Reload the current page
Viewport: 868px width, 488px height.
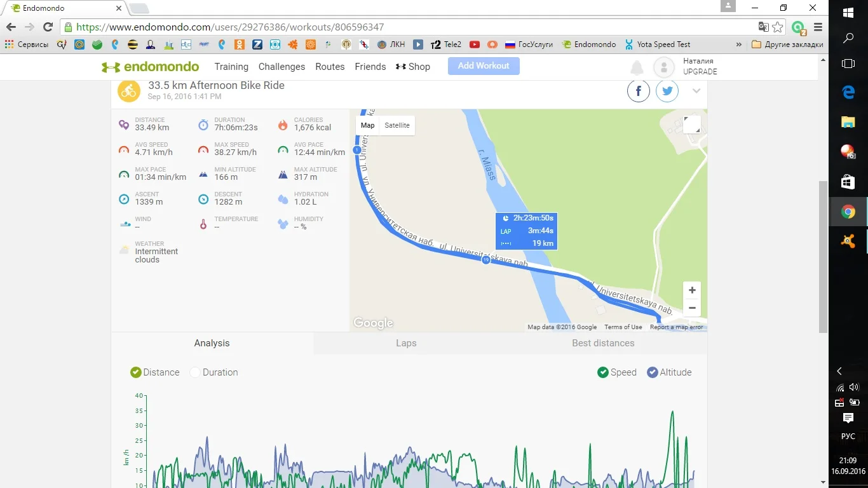(48, 27)
